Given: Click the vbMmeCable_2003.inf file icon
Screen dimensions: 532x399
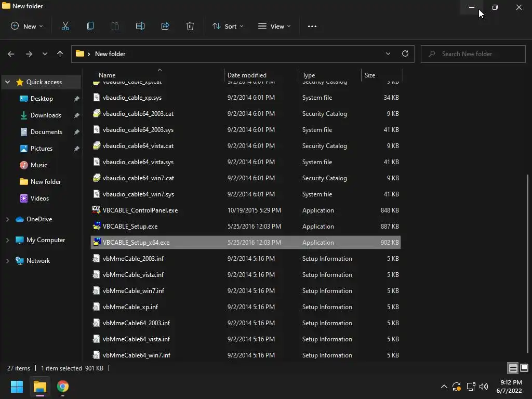Looking at the screenshot, I should pos(96,258).
